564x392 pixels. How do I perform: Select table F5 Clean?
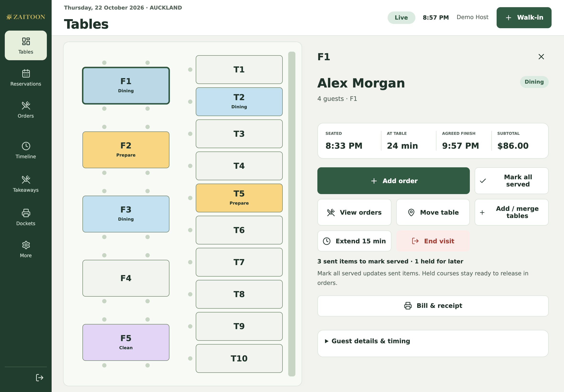click(x=126, y=342)
